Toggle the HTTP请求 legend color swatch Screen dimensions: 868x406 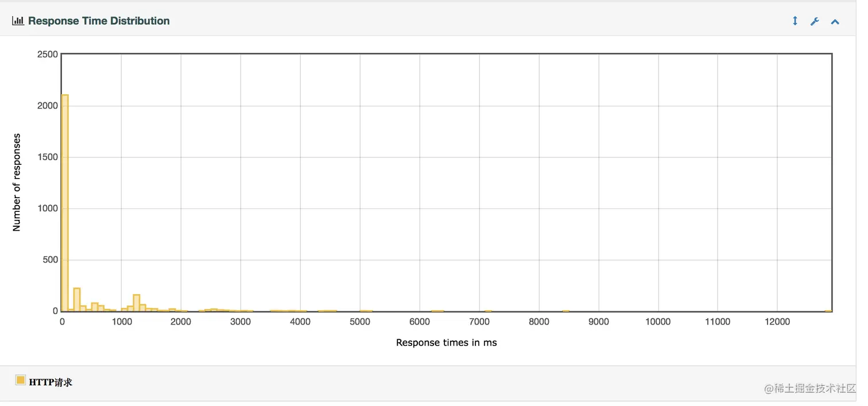click(x=21, y=380)
